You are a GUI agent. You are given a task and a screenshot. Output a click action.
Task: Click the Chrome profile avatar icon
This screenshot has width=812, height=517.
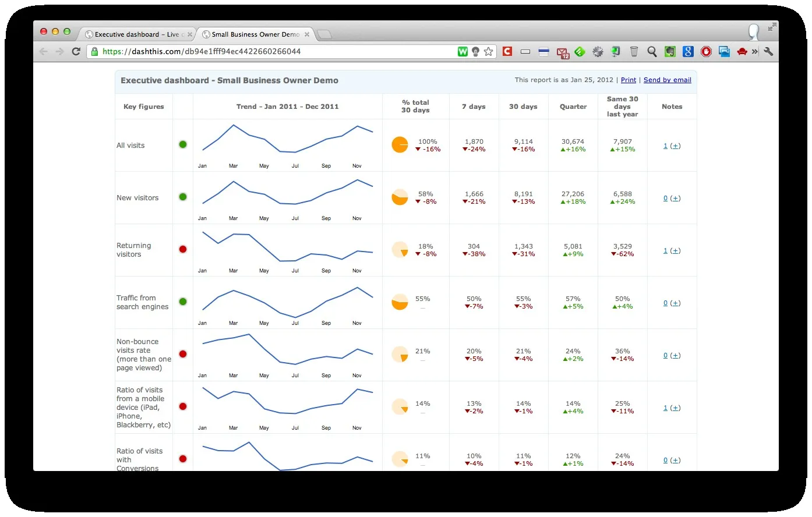(754, 31)
